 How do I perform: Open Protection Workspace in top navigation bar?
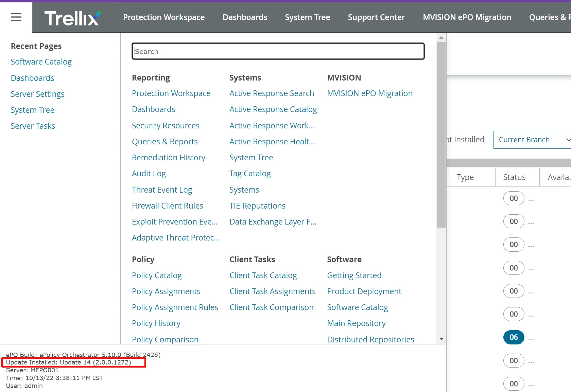[164, 17]
